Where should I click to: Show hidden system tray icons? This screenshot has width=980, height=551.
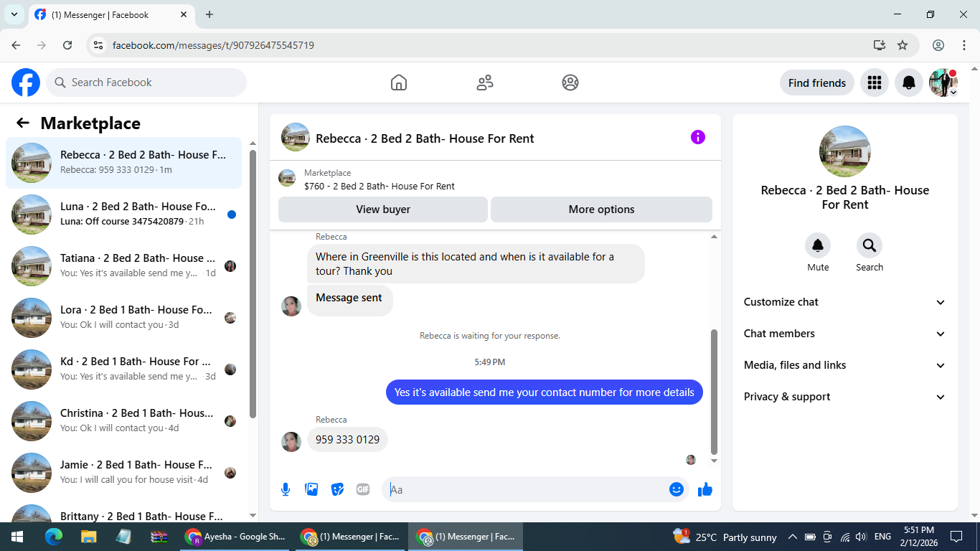point(792,537)
